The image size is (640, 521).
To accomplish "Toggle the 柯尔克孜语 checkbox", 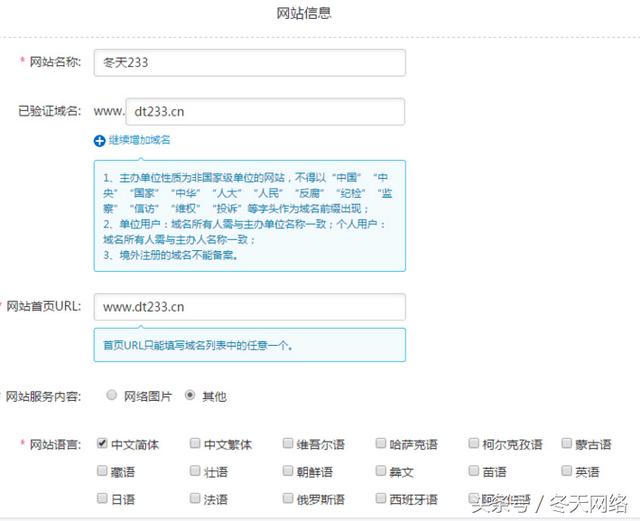I will tap(474, 444).
